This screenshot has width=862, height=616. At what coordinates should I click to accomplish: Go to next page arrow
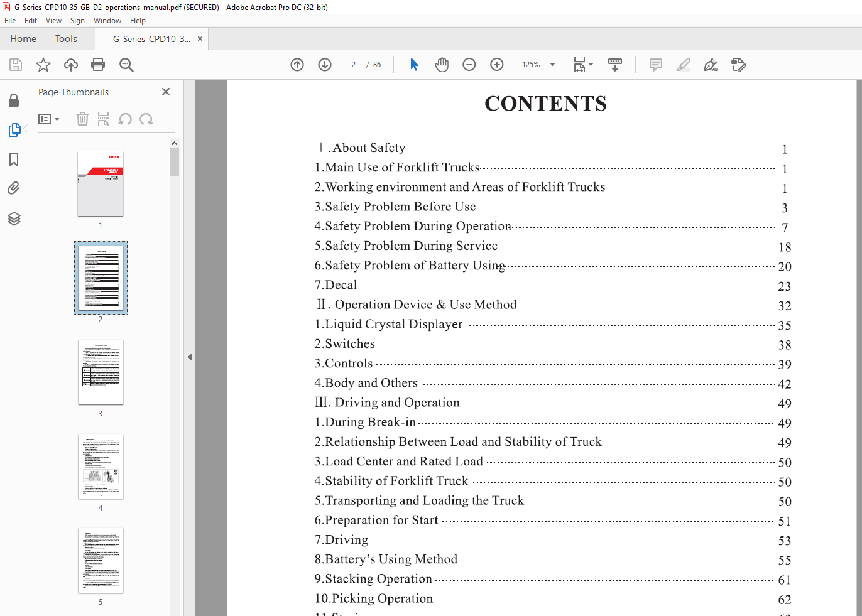(x=325, y=65)
